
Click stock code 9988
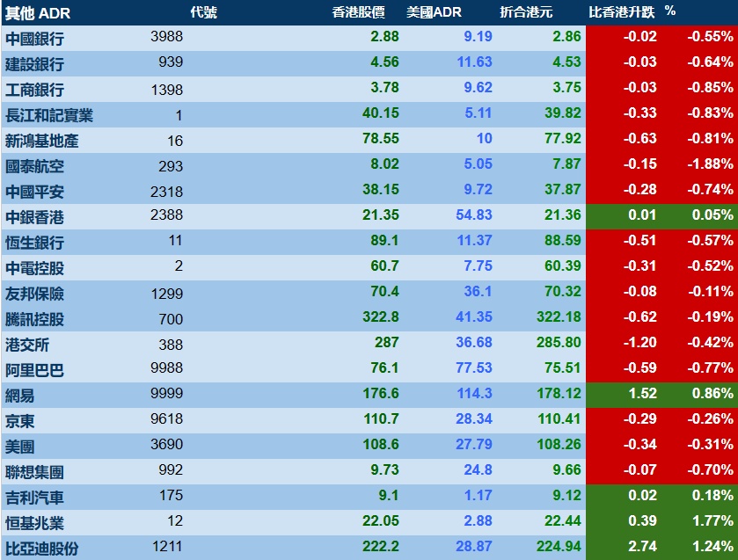tap(166, 367)
